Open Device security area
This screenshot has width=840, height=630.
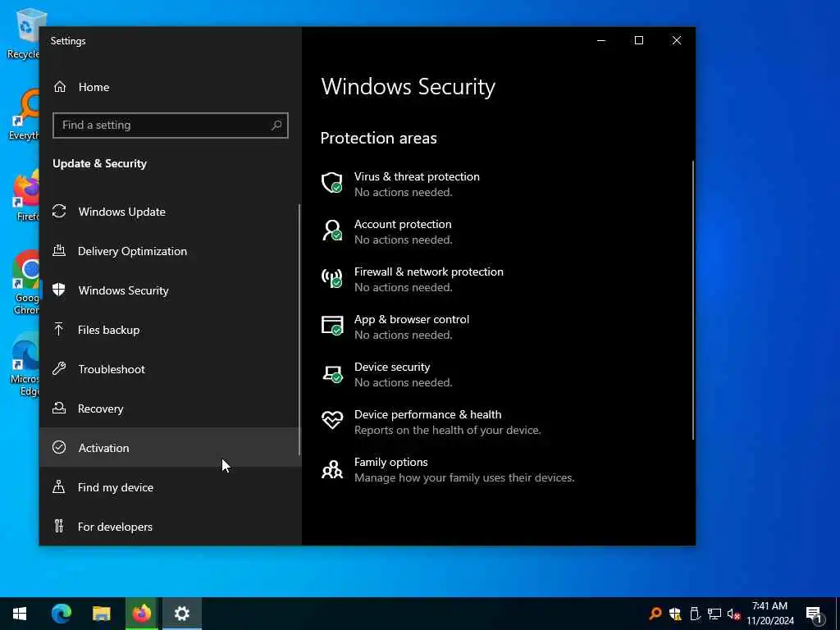387,374
